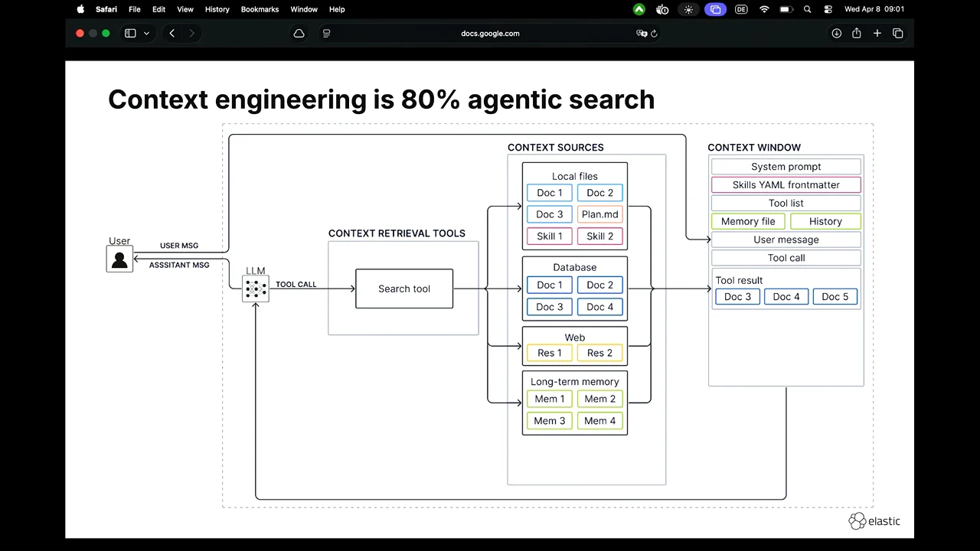The height and width of the screenshot is (551, 980).
Task: Open the Apple menu
Action: click(80, 9)
